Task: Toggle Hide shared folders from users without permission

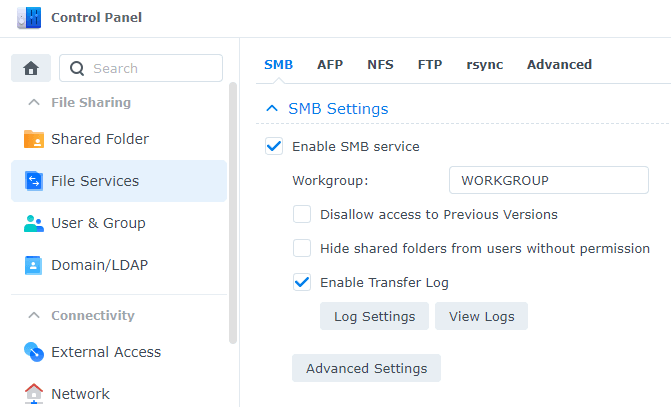Action: pyautogui.click(x=302, y=248)
